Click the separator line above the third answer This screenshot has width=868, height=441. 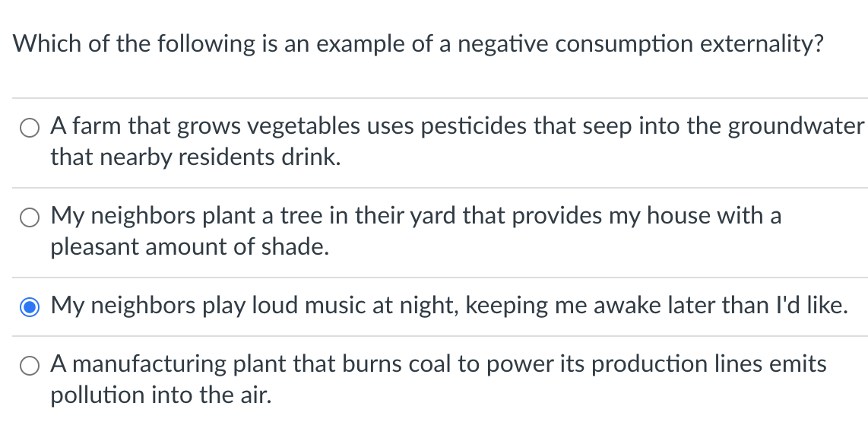[x=433, y=276]
